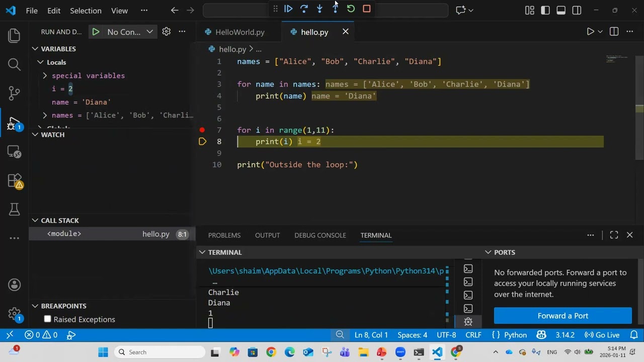This screenshot has height=362, width=644.
Task: Click Ln 8, Col 1 status item
Action: click(371, 335)
